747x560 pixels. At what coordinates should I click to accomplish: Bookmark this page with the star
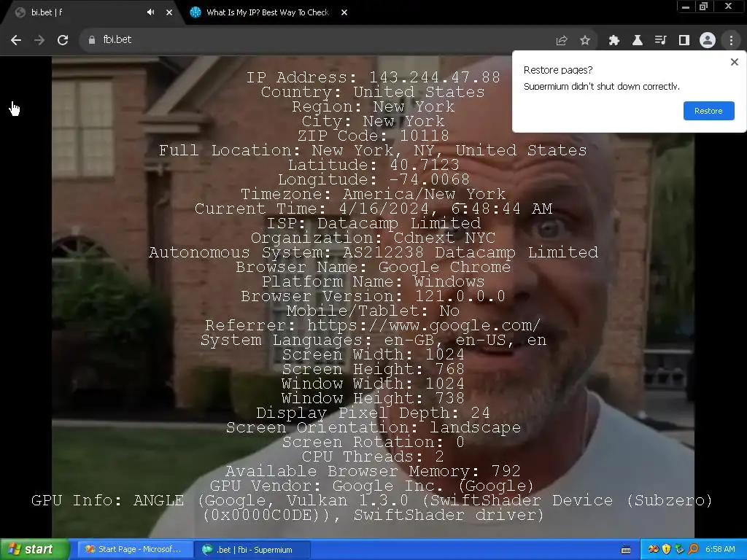(585, 41)
